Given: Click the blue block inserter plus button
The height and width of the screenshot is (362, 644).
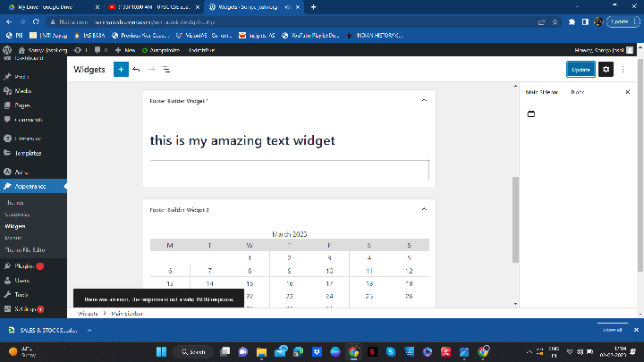Looking at the screenshot, I should 121,69.
